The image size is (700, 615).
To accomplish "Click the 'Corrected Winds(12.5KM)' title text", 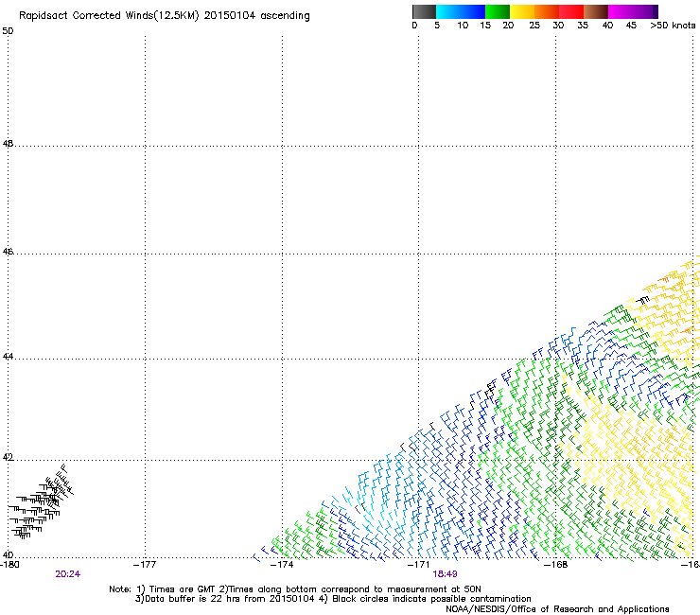I will tap(135, 16).
